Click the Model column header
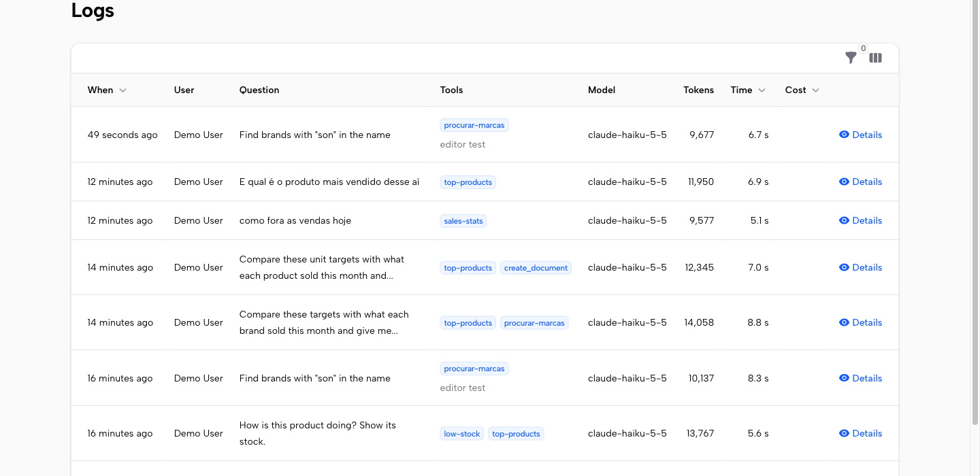Viewport: 980px width, 476px height. [602, 90]
